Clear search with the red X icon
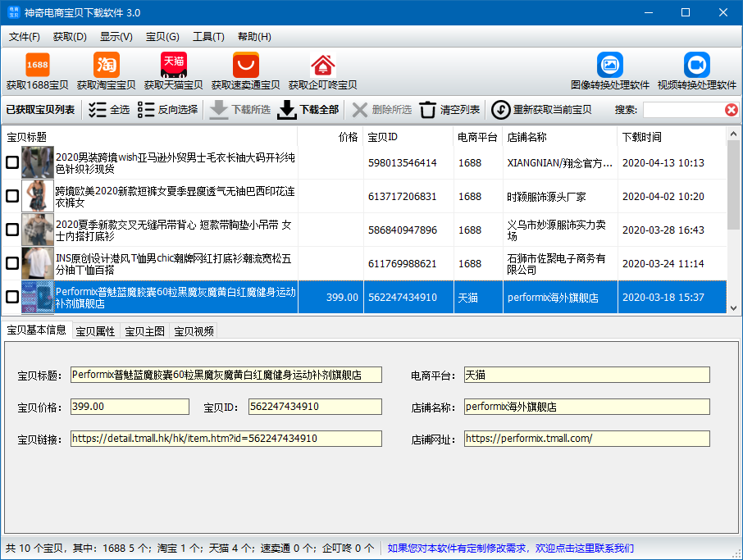The height and width of the screenshot is (560, 743). (732, 110)
